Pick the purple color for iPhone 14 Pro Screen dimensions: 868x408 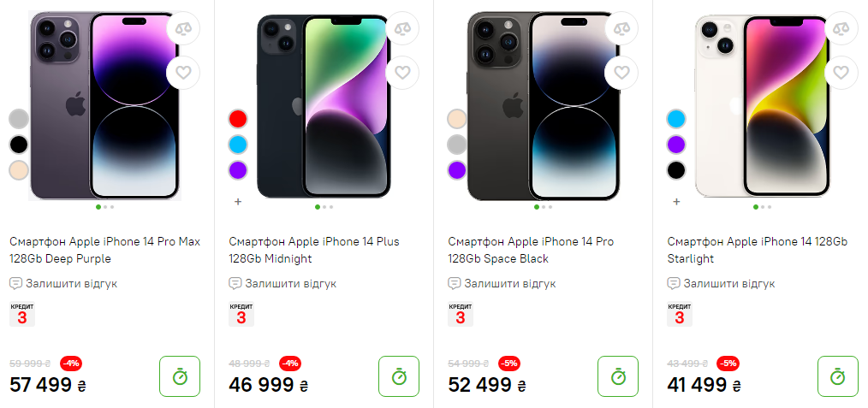(457, 170)
